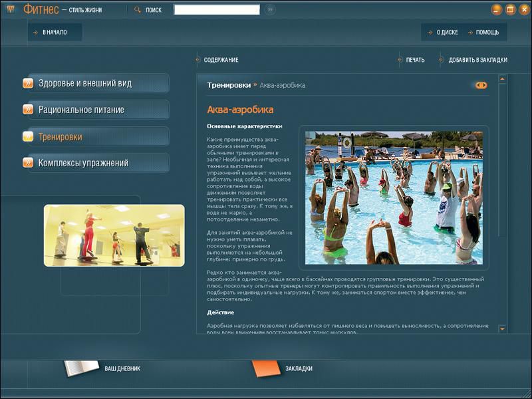
Task: Click the orange bookmarks folder icon
Action: (265, 368)
